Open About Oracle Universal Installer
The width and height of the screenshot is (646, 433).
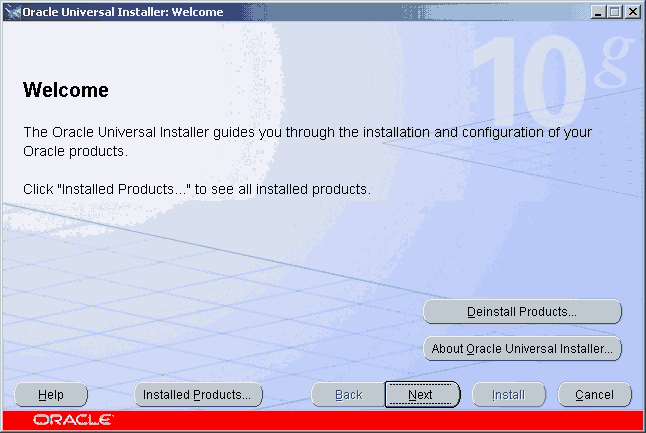tap(522, 349)
